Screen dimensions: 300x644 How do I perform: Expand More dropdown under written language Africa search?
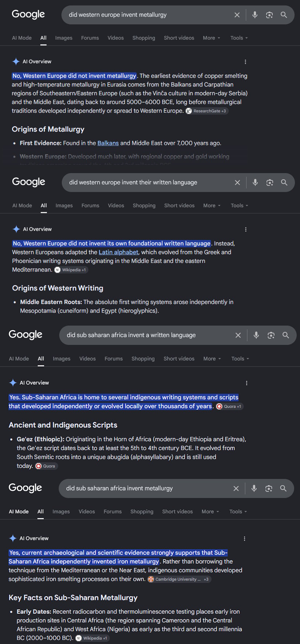[x=212, y=359]
